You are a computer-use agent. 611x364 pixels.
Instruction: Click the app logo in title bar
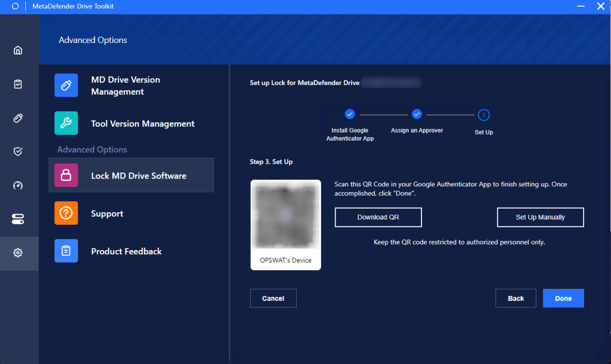coord(15,6)
